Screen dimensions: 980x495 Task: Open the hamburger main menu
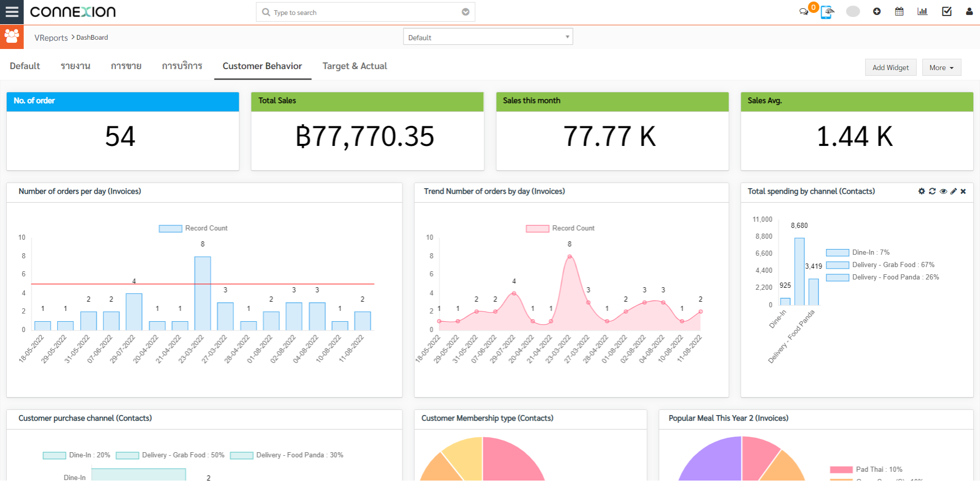click(x=12, y=12)
